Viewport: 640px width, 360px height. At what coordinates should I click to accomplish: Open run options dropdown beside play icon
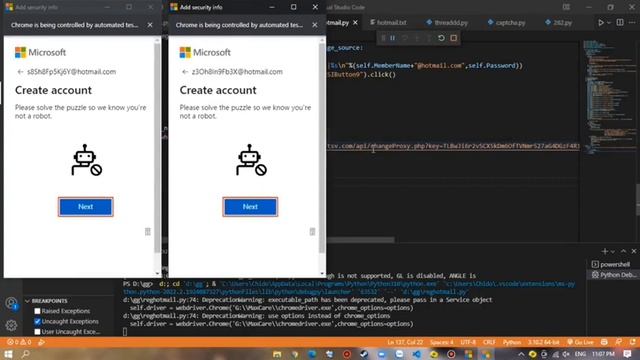tap(609, 22)
